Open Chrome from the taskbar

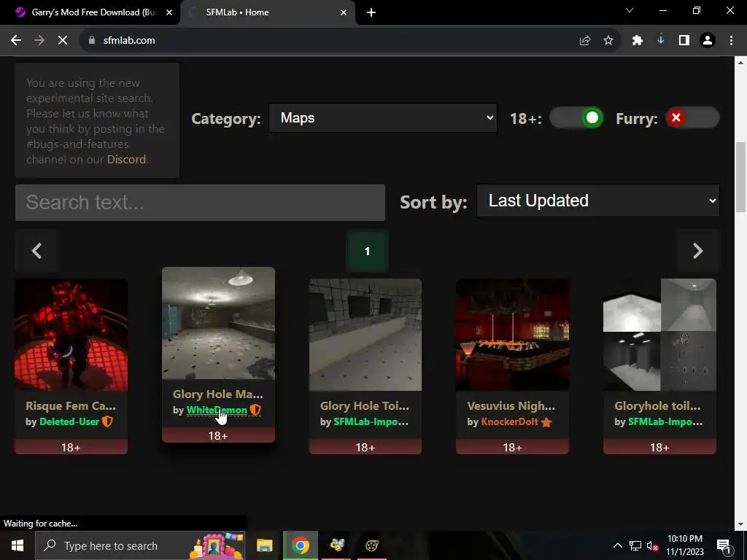click(x=300, y=545)
